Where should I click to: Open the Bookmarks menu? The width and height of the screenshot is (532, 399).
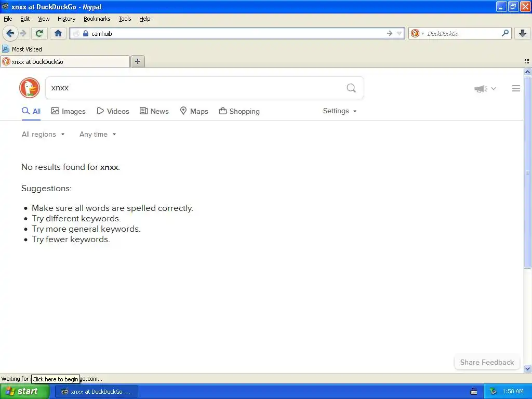click(x=97, y=19)
